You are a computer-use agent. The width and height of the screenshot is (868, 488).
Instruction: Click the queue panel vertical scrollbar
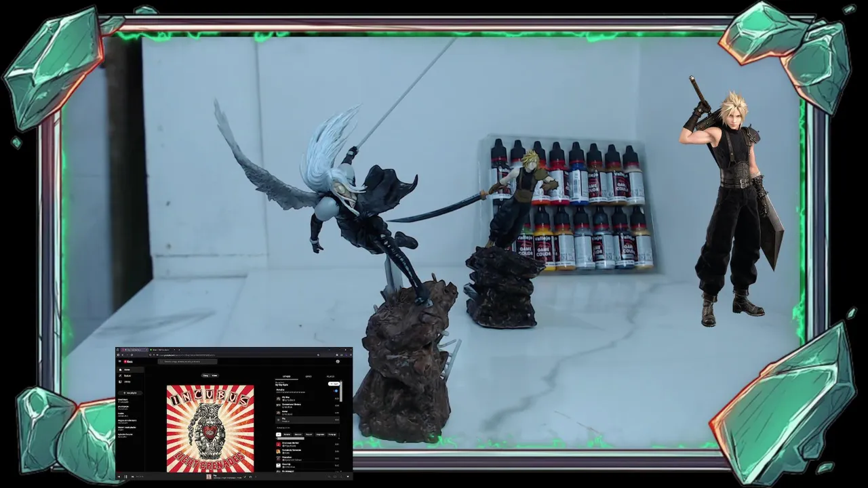click(x=341, y=391)
